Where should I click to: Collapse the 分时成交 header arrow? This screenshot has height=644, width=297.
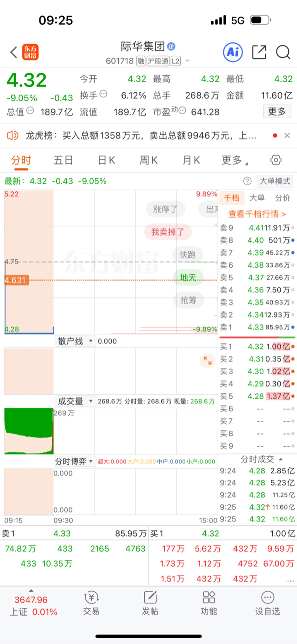coord(281,459)
